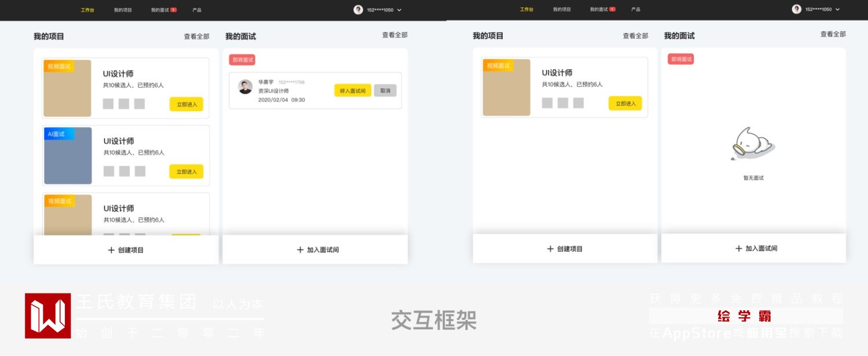Click 立即进入 on the AI面试 project card
This screenshot has width=868, height=356.
[186, 172]
